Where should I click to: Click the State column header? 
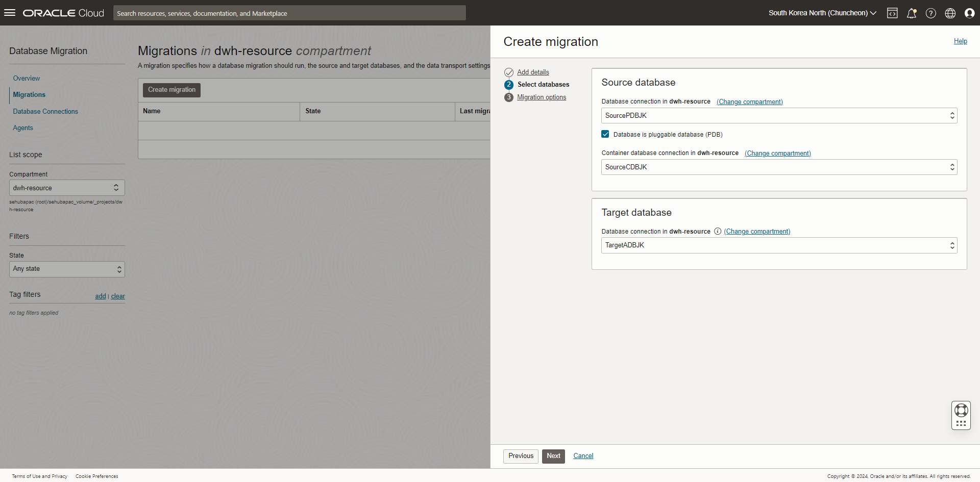(x=377, y=111)
